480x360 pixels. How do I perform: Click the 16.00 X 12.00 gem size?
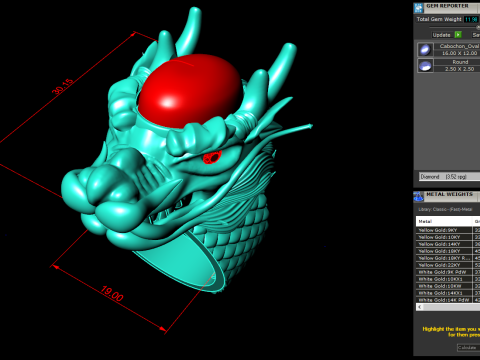(459, 53)
